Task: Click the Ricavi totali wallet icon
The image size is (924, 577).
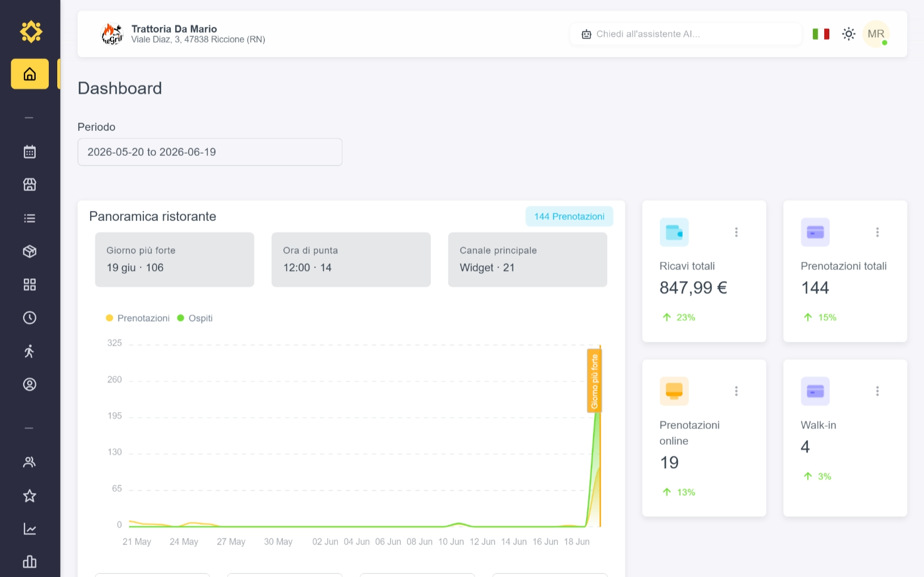Action: coord(674,232)
